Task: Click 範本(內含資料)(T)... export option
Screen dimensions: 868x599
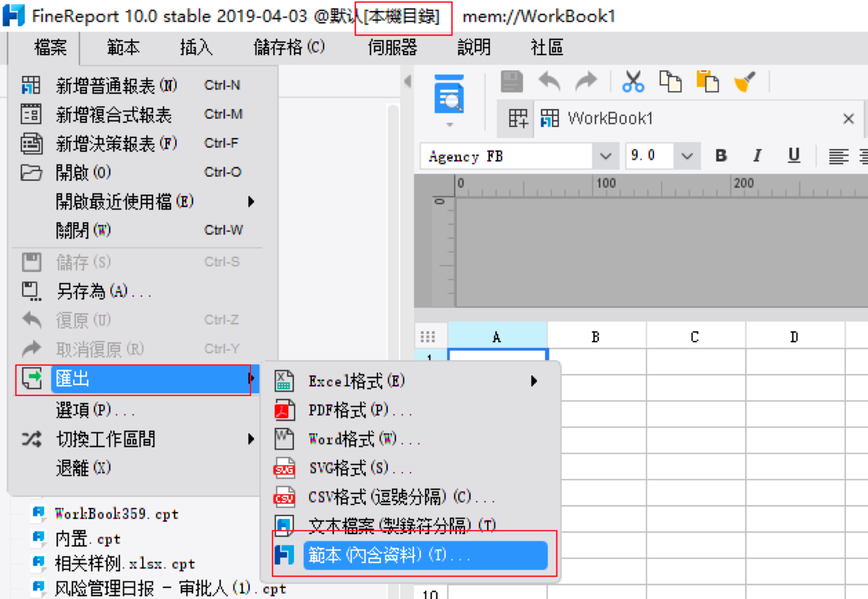Action: 425,555
